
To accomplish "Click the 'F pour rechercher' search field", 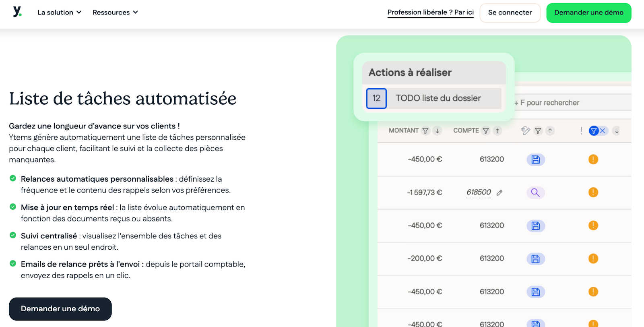I will 572,103.
